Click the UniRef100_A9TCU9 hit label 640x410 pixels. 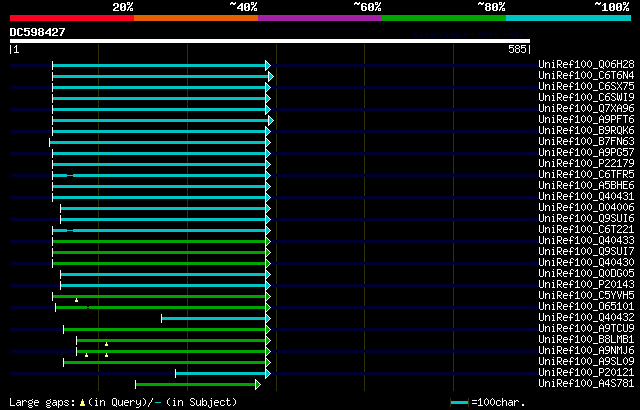point(587,329)
